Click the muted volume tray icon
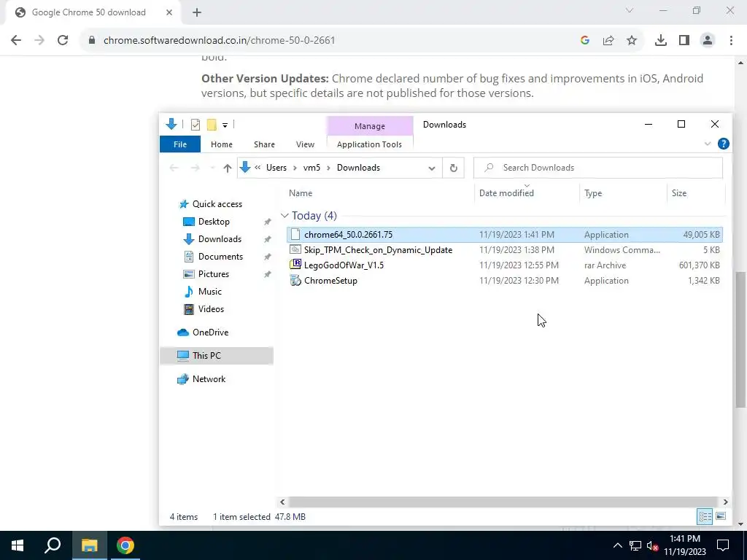 [x=652, y=545]
